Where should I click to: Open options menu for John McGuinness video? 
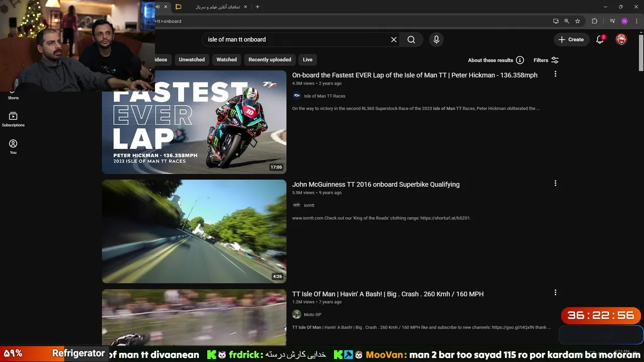555,184
